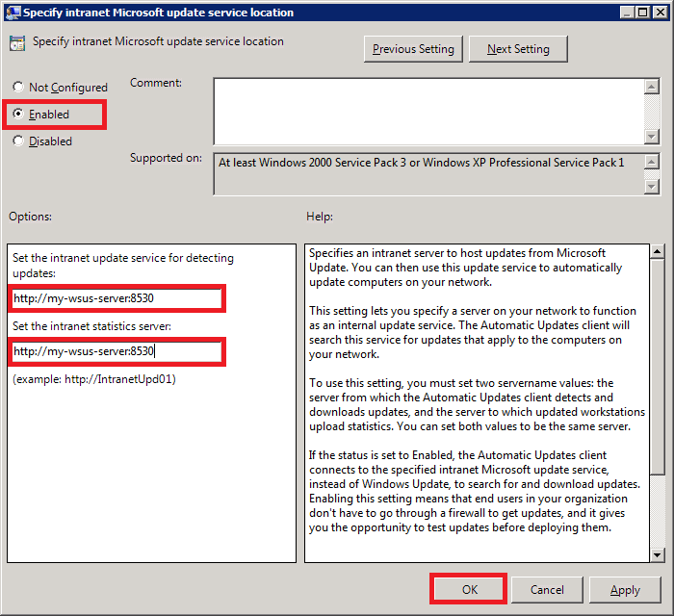Viewport: 674px width, 616px height.
Task: Click the Help pane scrollbar thumb
Action: (x=657, y=366)
